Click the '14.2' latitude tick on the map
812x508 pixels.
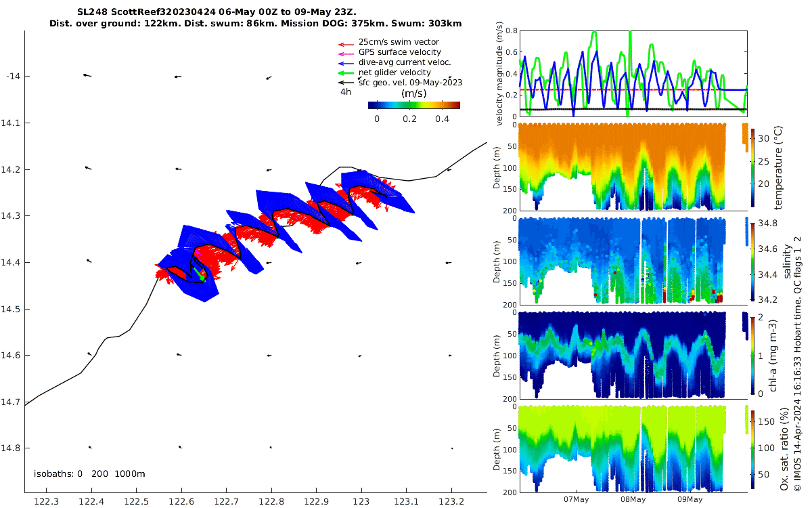pos(12,169)
